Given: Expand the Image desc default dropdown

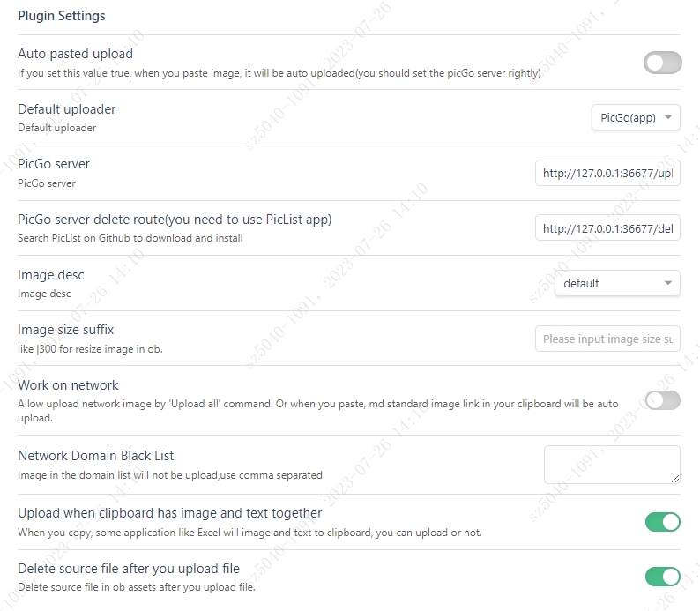Looking at the screenshot, I should point(617,283).
